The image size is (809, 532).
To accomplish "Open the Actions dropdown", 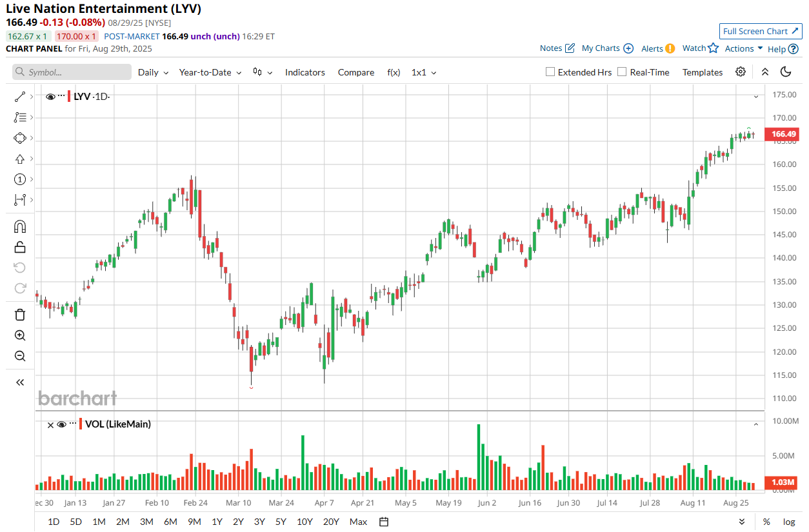I will point(744,48).
